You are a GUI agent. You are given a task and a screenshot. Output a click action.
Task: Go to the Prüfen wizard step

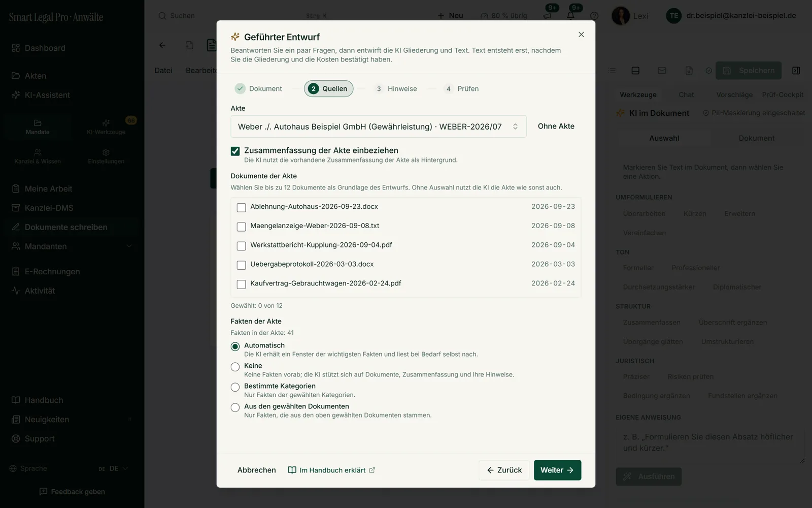(462, 88)
